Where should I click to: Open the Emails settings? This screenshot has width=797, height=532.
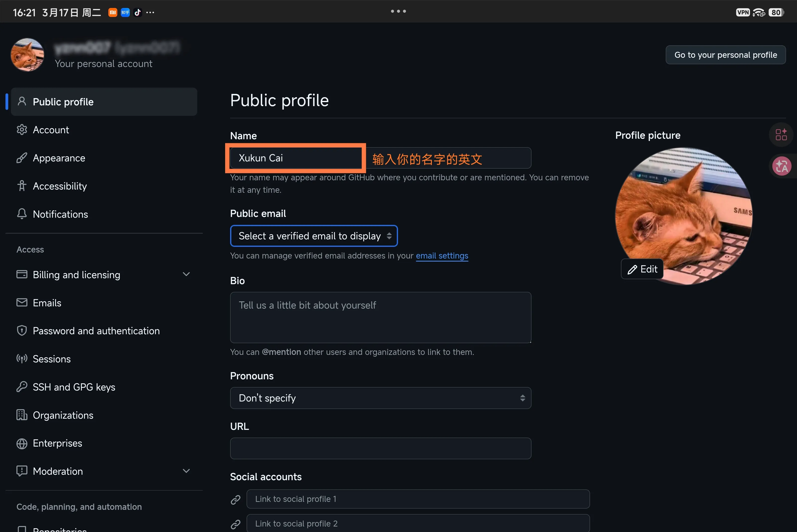pyautogui.click(x=47, y=303)
